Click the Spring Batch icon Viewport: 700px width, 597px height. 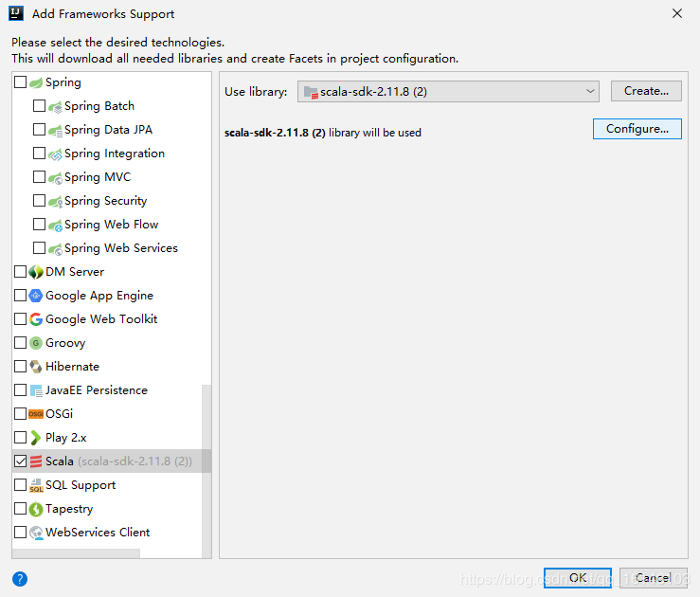(55, 107)
